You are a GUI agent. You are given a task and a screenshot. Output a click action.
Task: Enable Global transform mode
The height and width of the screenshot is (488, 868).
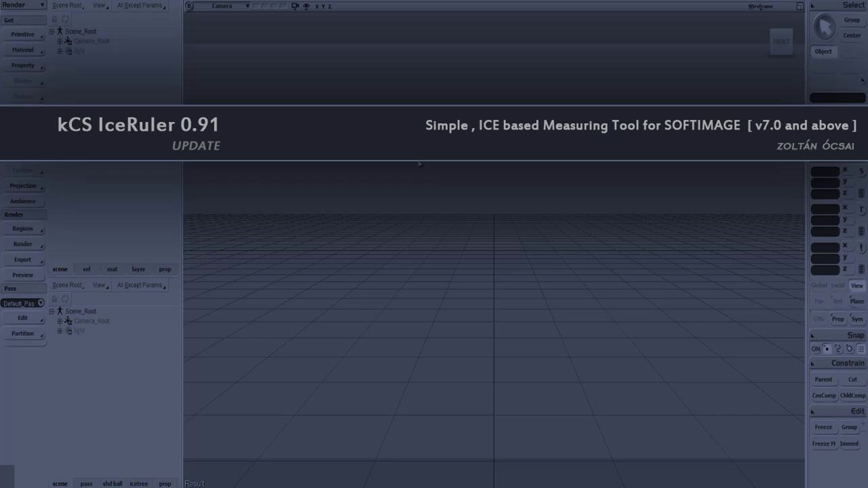coord(819,285)
